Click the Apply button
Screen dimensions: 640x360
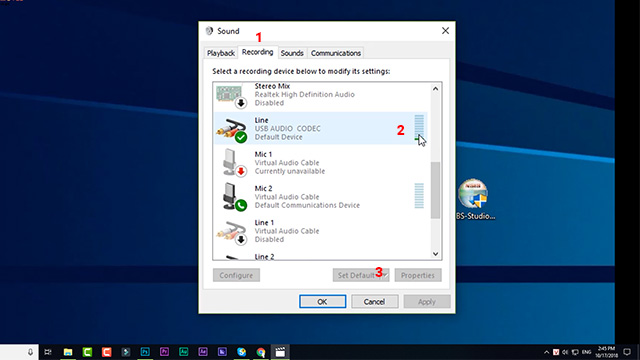pos(427,302)
